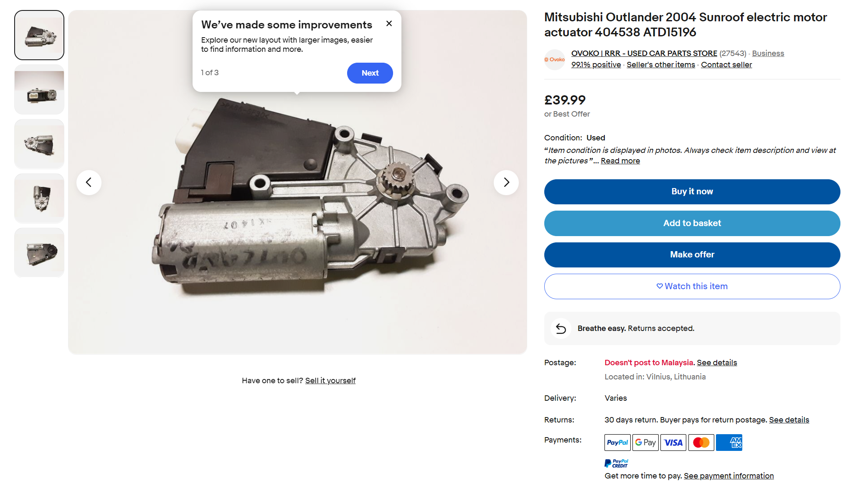
Task: Expand postage See details link
Action: click(716, 363)
